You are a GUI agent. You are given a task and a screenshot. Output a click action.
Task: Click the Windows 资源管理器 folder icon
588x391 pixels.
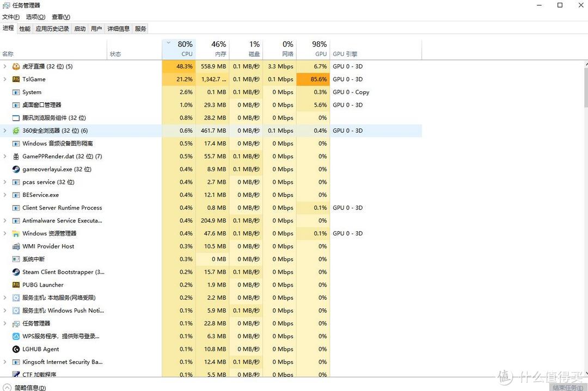click(x=16, y=233)
